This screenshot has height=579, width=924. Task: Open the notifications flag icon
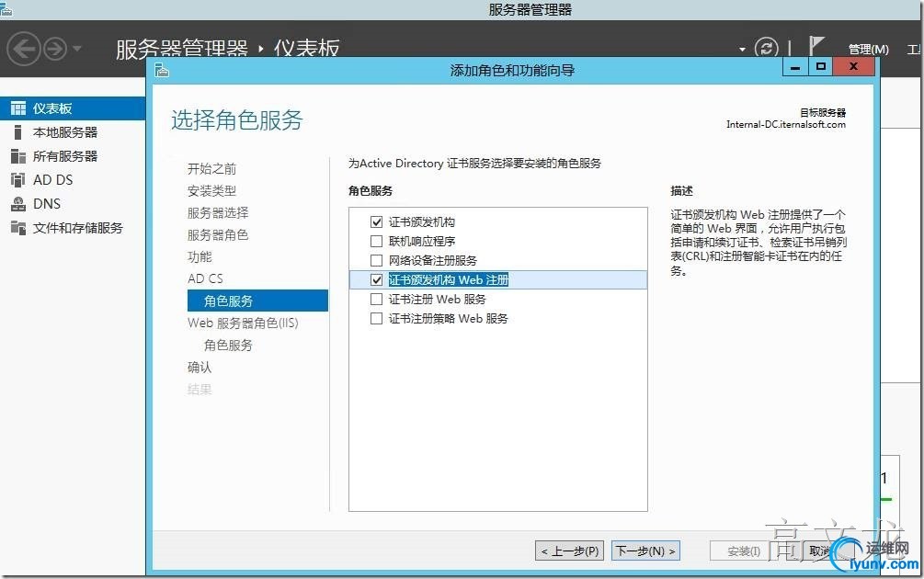[816, 47]
